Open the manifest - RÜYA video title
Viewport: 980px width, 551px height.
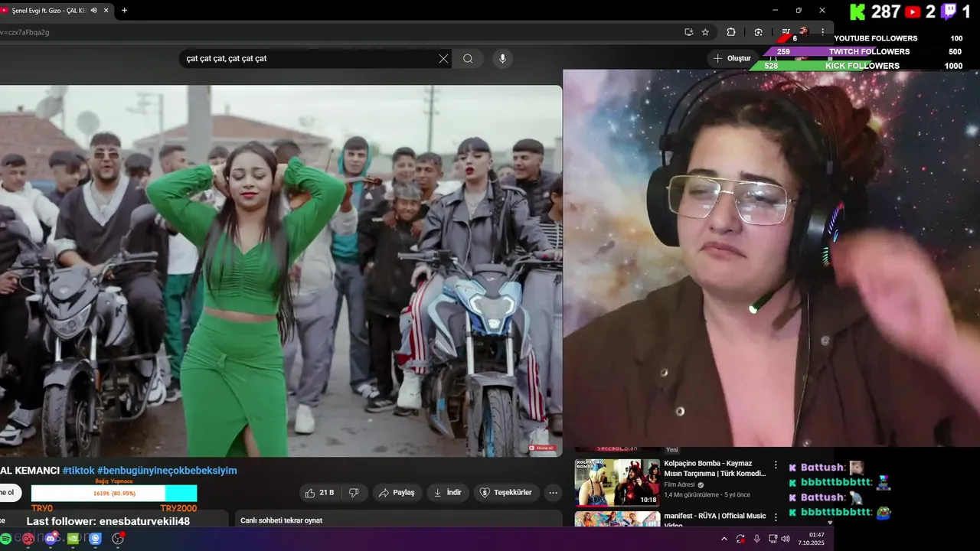714,520
